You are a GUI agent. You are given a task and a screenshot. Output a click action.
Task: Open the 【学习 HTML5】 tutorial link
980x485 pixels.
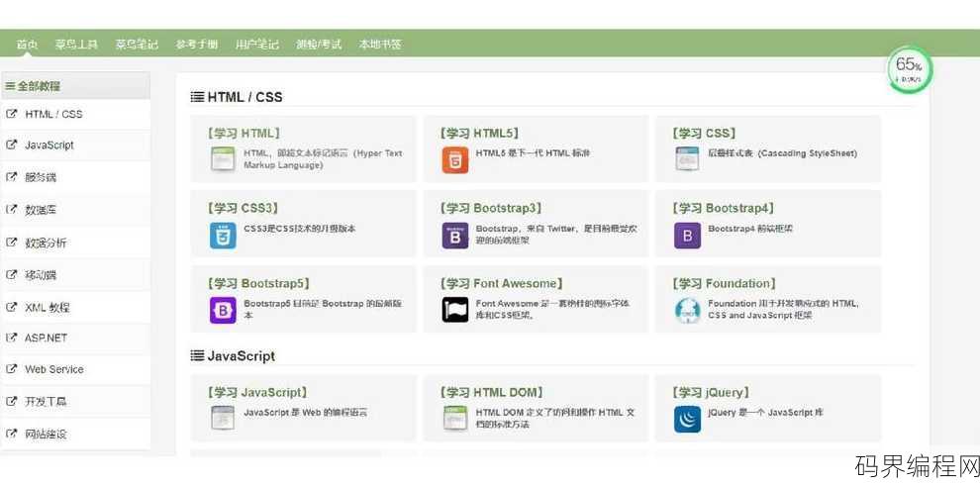(479, 133)
